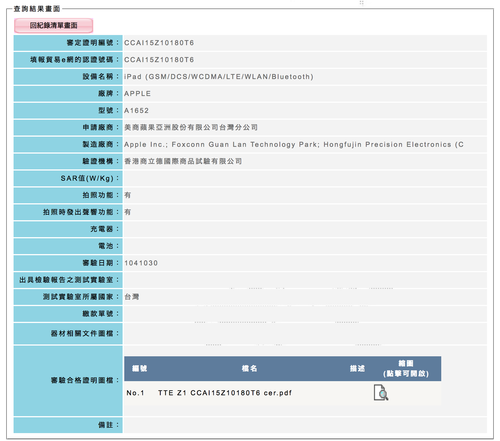This screenshot has width=500, height=441.
Task: Click the 備註 remarks label
Action: (x=108, y=425)
